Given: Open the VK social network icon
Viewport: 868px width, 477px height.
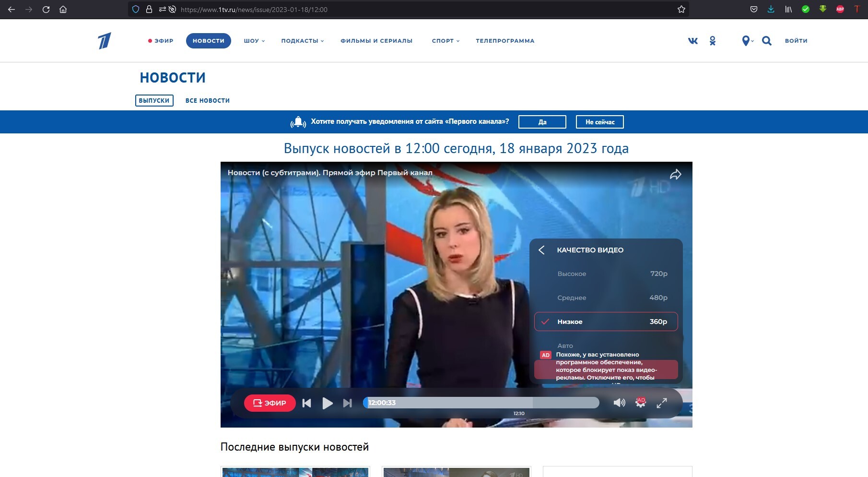Looking at the screenshot, I should (x=693, y=41).
